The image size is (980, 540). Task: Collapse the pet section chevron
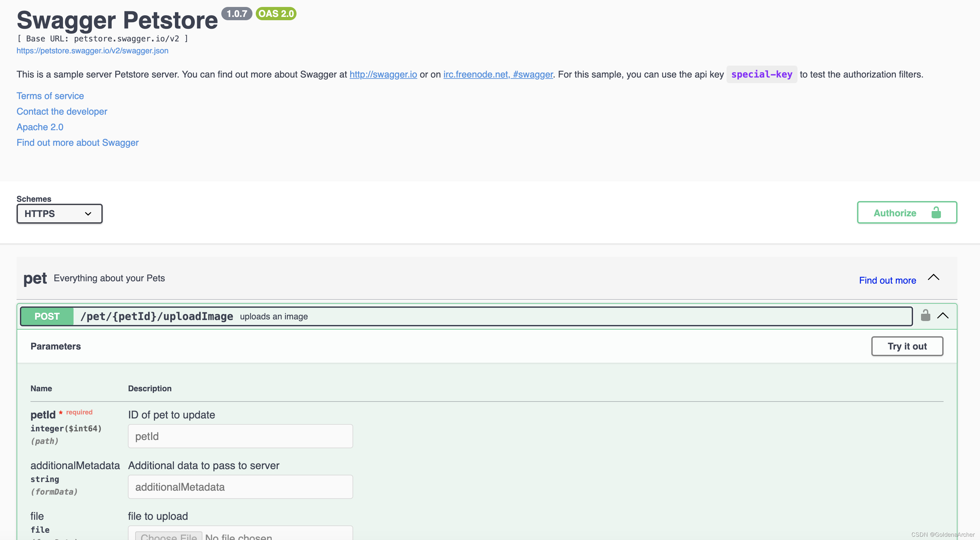point(933,277)
